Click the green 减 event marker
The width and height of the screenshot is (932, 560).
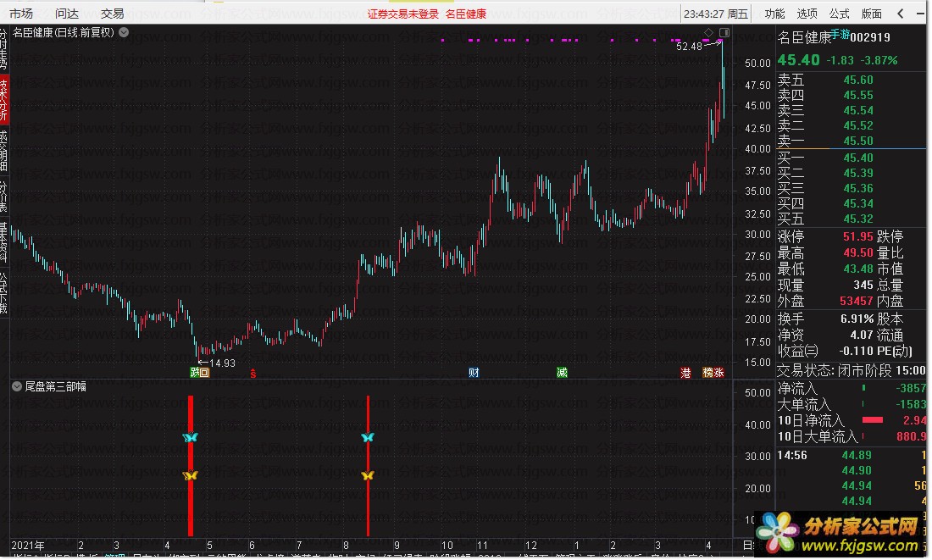562,373
